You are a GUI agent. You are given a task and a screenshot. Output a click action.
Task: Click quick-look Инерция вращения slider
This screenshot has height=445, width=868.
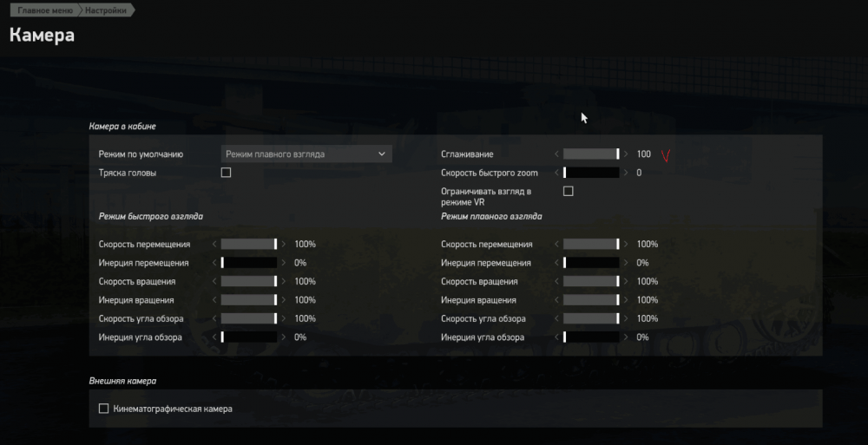(x=249, y=300)
